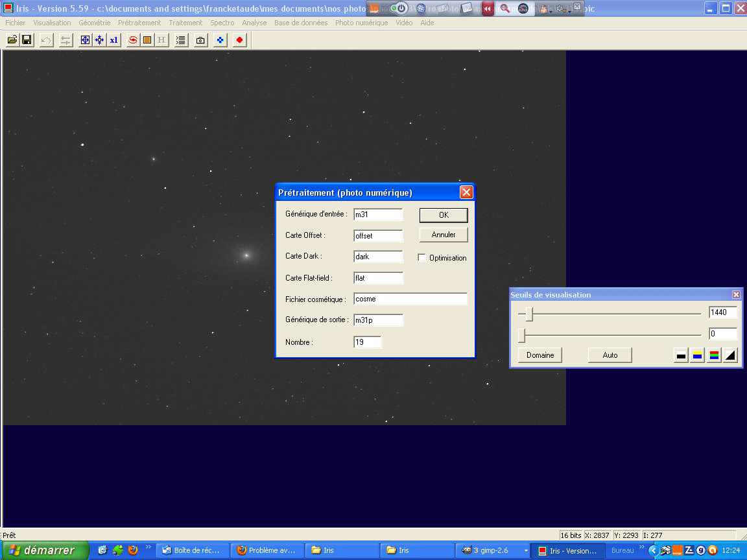Switch to Problème av... Firefox taskbar window
The image size is (747, 560).
(x=268, y=550)
